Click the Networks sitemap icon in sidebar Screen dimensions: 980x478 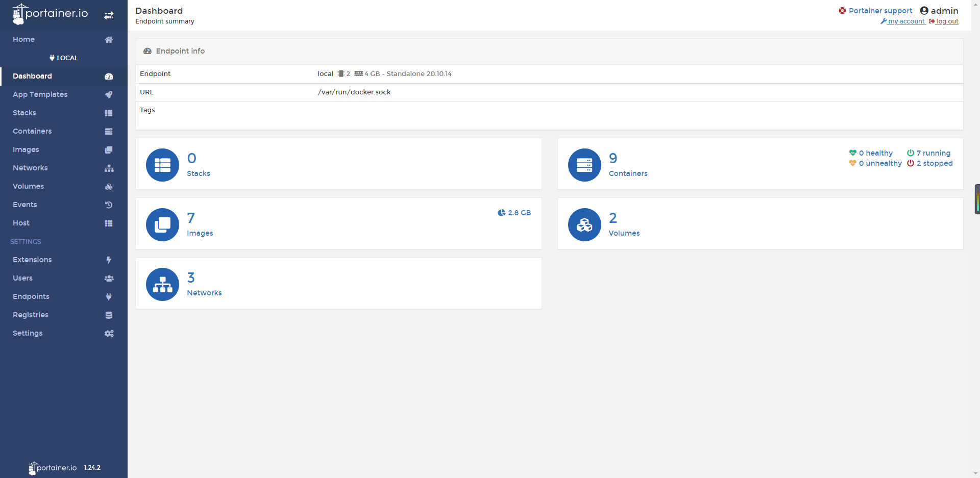(109, 168)
